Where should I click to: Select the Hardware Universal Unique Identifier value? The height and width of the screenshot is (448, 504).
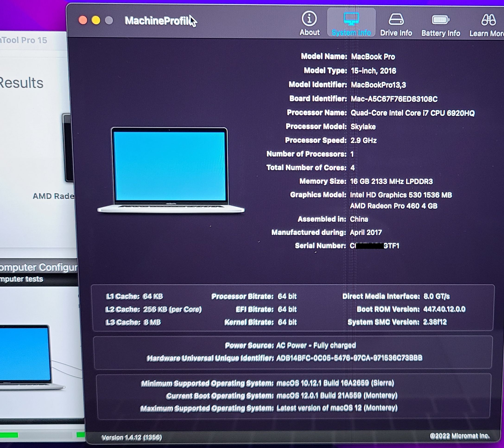349,358
